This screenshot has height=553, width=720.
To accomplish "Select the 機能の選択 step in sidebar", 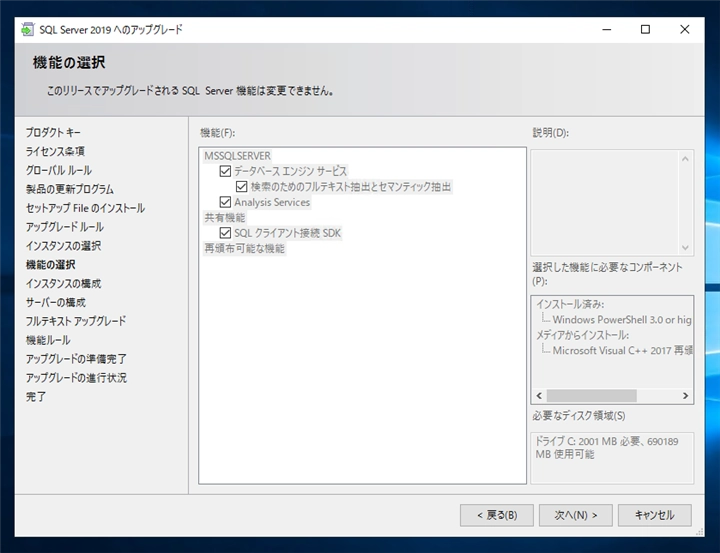I will [51, 265].
